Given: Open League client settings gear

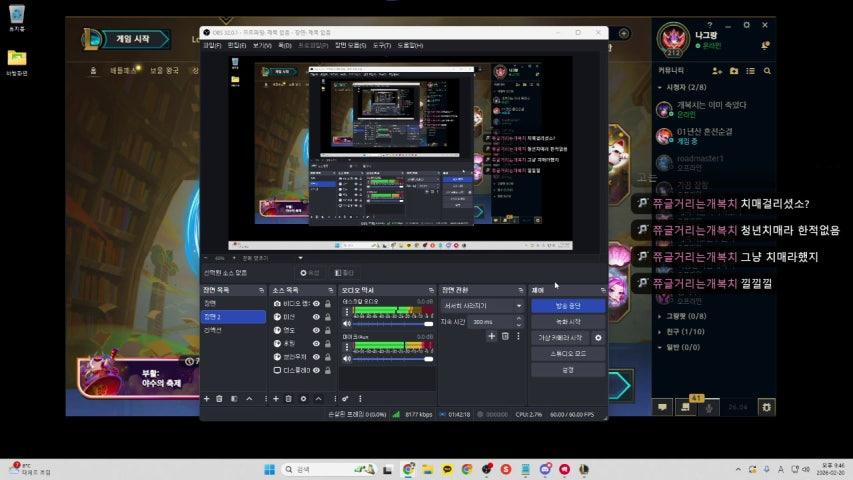Looking at the screenshot, I should (x=766, y=406).
